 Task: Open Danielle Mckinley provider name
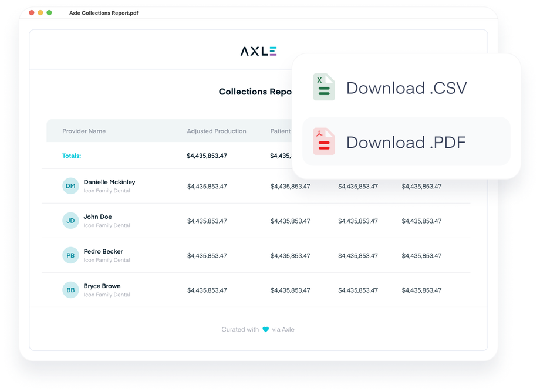pyautogui.click(x=109, y=182)
